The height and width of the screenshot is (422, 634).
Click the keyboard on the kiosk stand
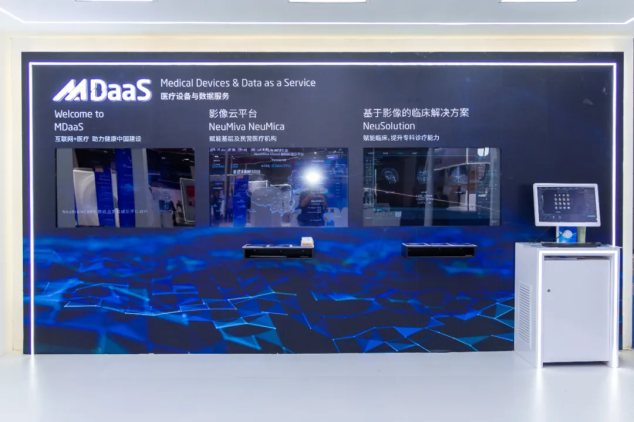point(571,244)
